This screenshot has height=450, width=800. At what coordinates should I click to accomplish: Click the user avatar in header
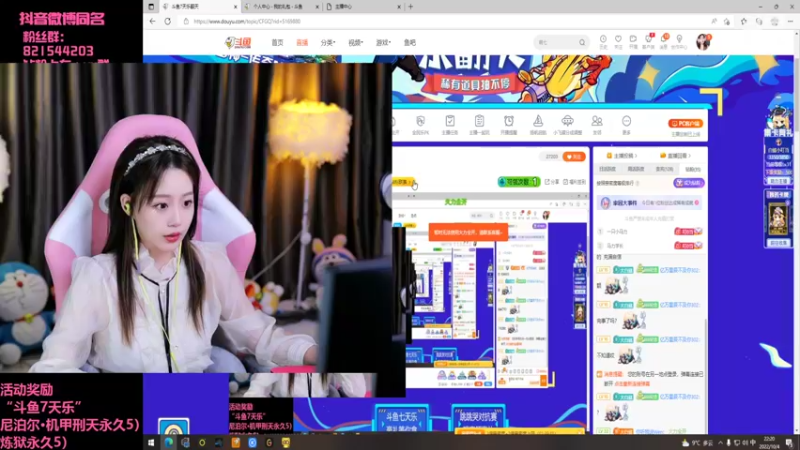tap(703, 42)
